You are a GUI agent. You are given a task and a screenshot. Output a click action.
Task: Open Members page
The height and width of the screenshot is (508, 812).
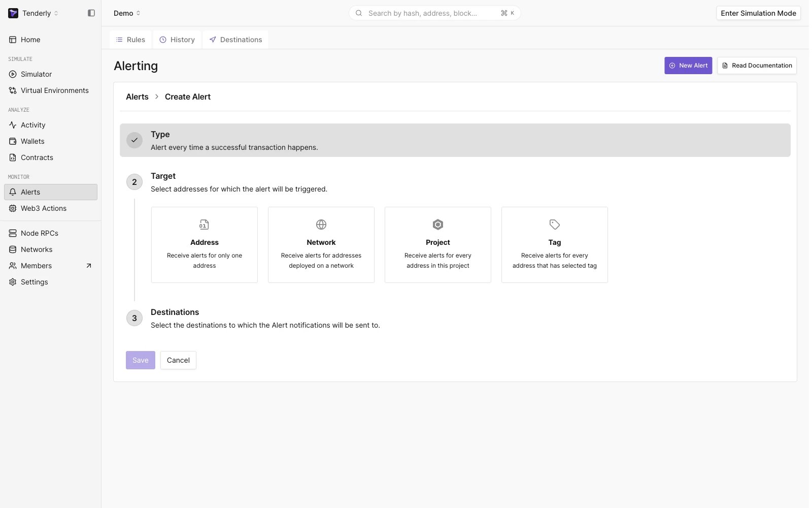pyautogui.click(x=51, y=266)
